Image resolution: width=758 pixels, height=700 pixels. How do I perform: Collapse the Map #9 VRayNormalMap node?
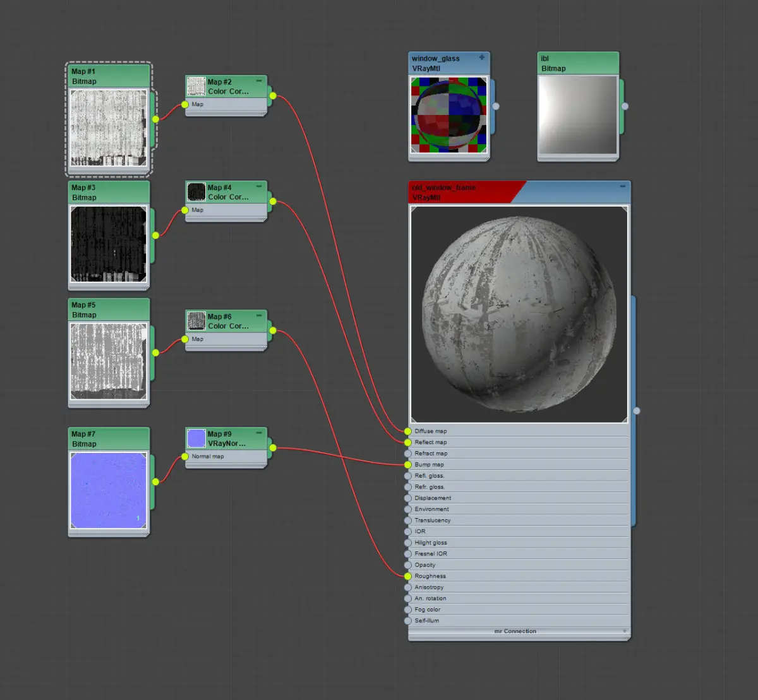(259, 433)
